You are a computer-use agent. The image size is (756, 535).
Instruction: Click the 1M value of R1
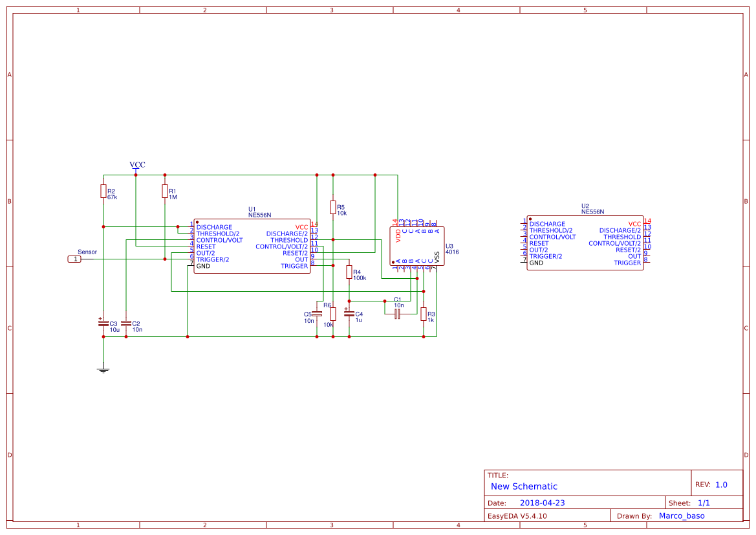point(173,197)
